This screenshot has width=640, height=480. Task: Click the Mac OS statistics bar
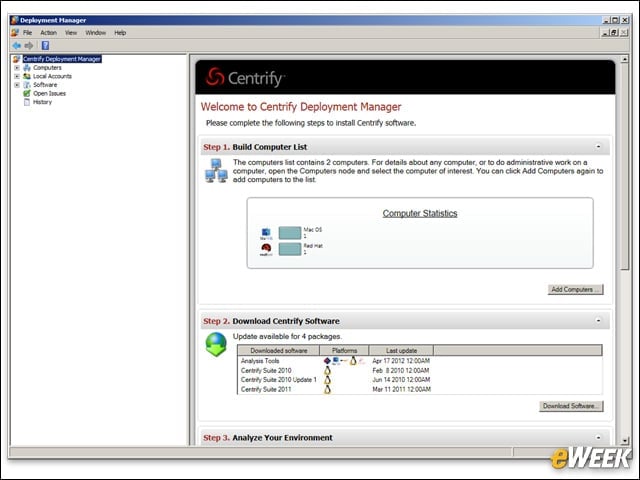(290, 233)
